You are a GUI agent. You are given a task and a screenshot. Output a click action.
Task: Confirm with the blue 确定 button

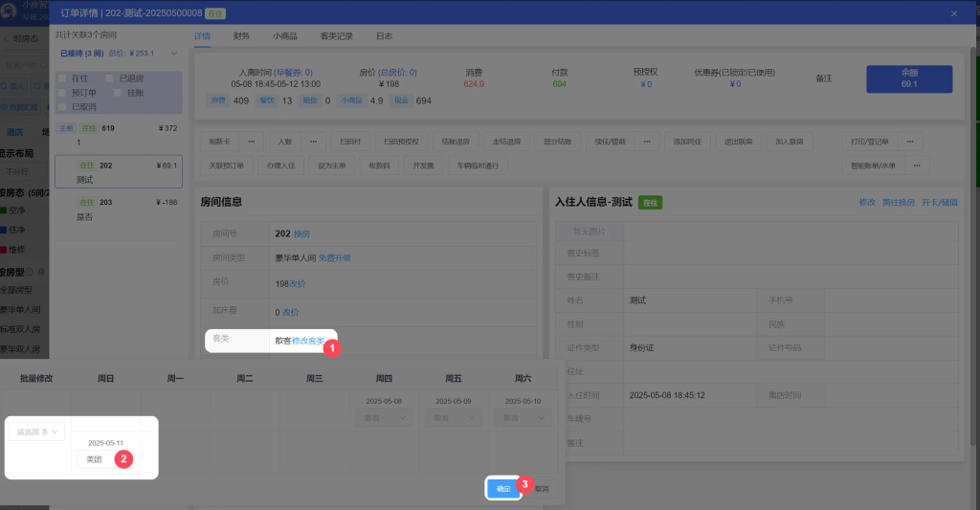tap(502, 488)
